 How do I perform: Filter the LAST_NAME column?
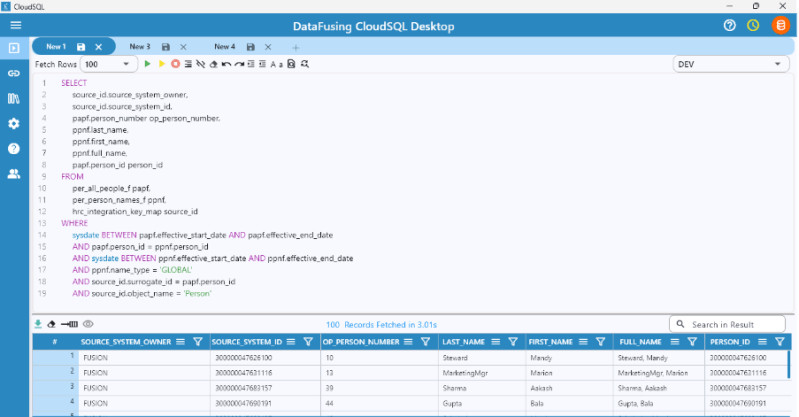coord(513,342)
